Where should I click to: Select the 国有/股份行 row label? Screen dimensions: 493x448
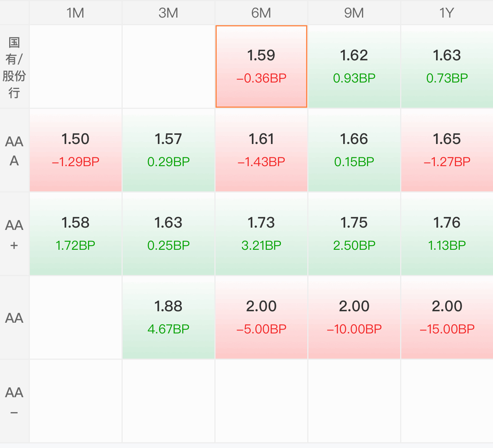[15, 67]
